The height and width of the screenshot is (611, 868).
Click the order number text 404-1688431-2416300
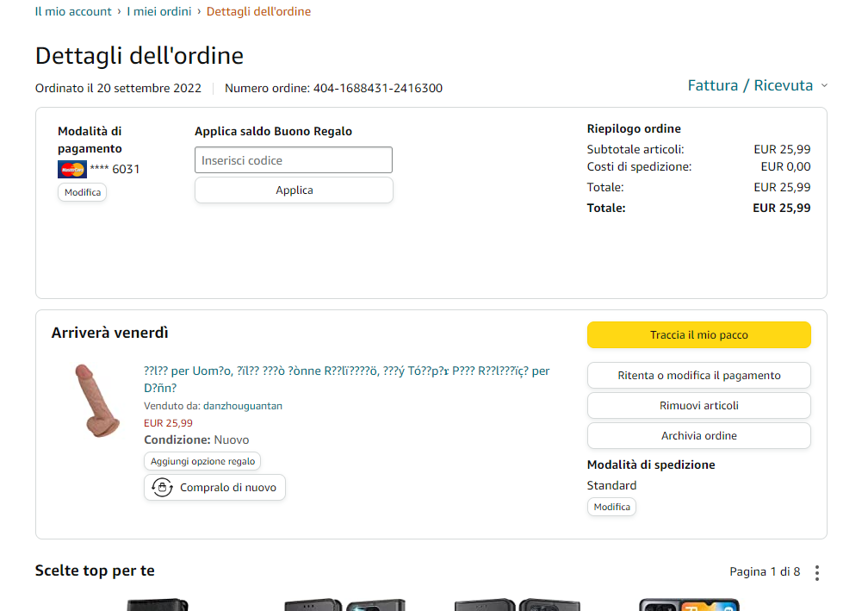click(378, 88)
